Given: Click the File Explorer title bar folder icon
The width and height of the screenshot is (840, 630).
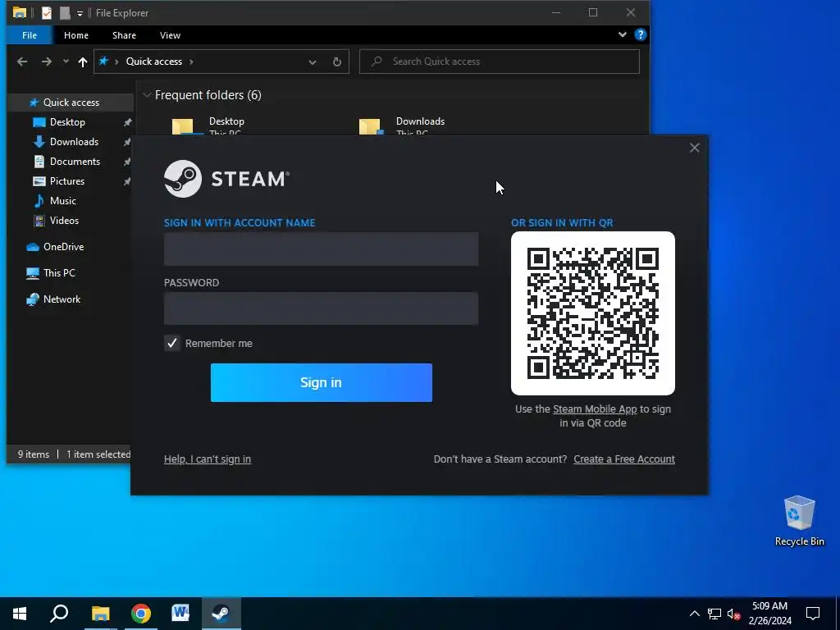Looking at the screenshot, I should coord(20,13).
